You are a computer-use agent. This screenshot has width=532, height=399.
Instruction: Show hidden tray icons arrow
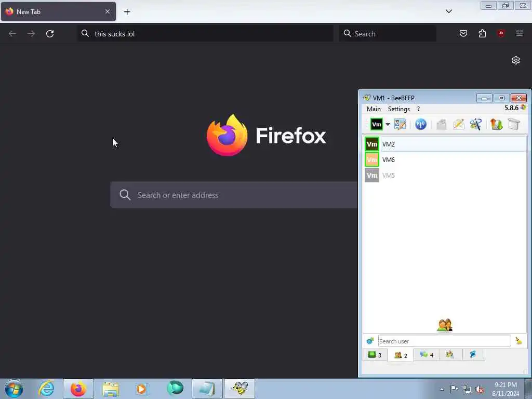442,390
